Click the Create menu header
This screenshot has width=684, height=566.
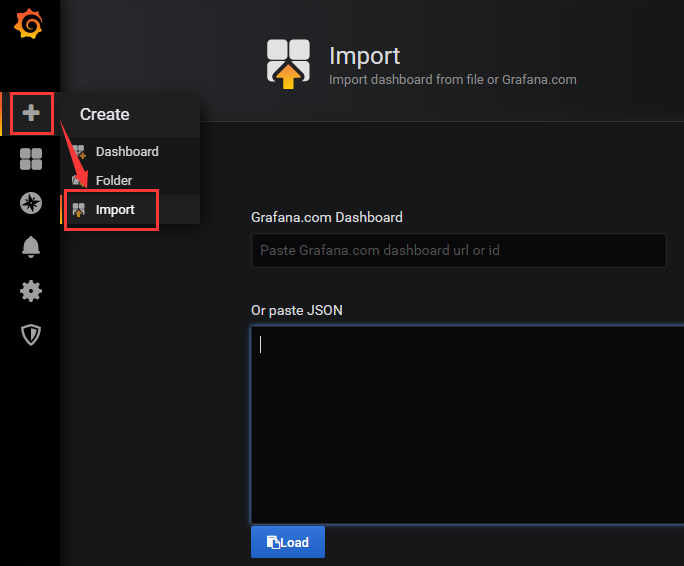coord(105,114)
